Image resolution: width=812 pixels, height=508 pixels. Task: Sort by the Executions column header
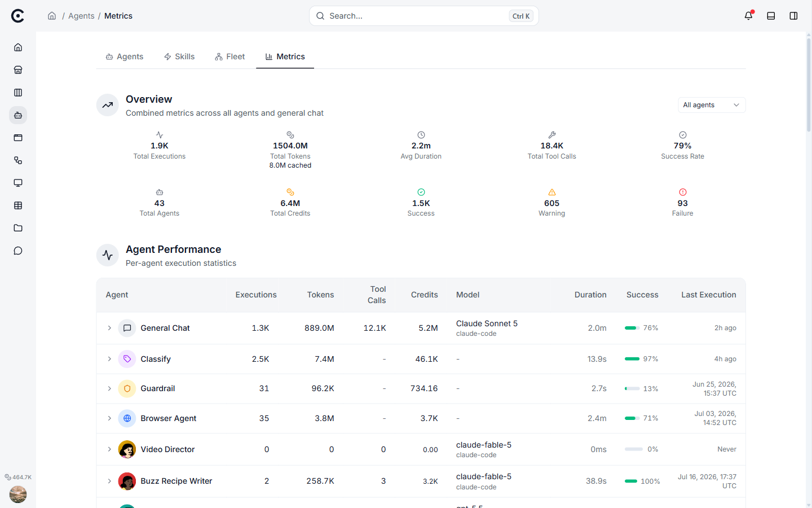pyautogui.click(x=256, y=295)
